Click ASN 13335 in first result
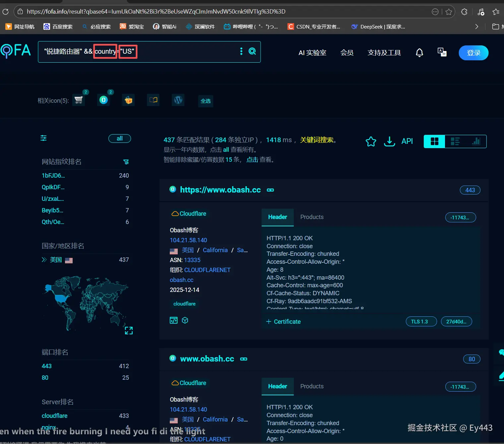 [x=192, y=260]
